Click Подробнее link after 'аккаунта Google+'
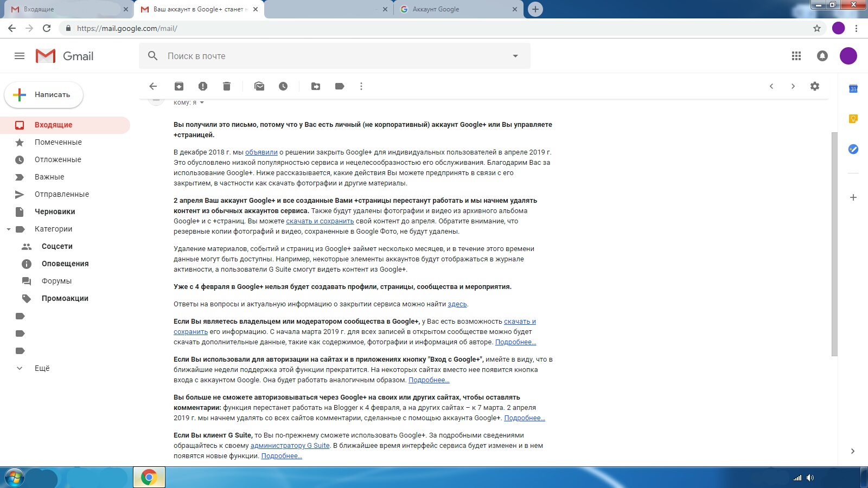Screen dimensions: 868x488 coord(525,418)
